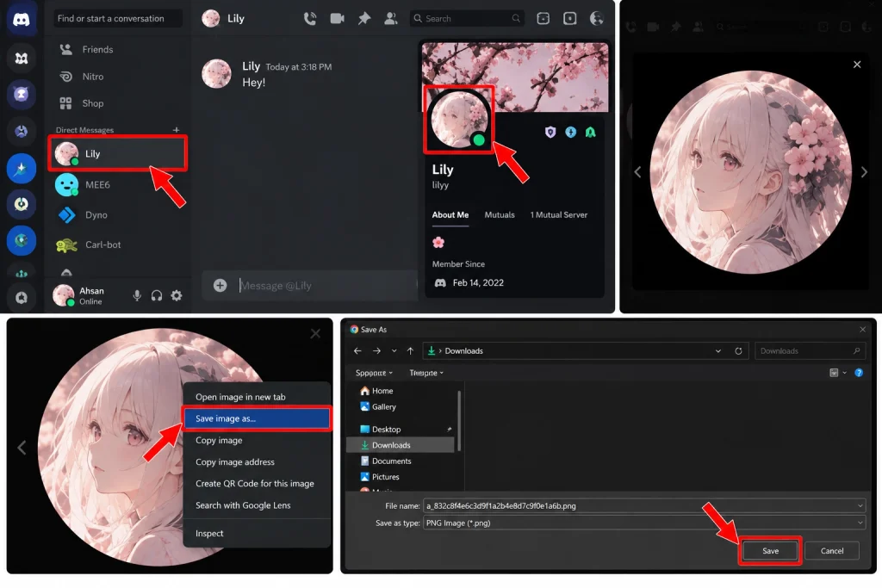Refresh folder in Save As dialog
The width and height of the screenshot is (882, 588).
coord(738,350)
